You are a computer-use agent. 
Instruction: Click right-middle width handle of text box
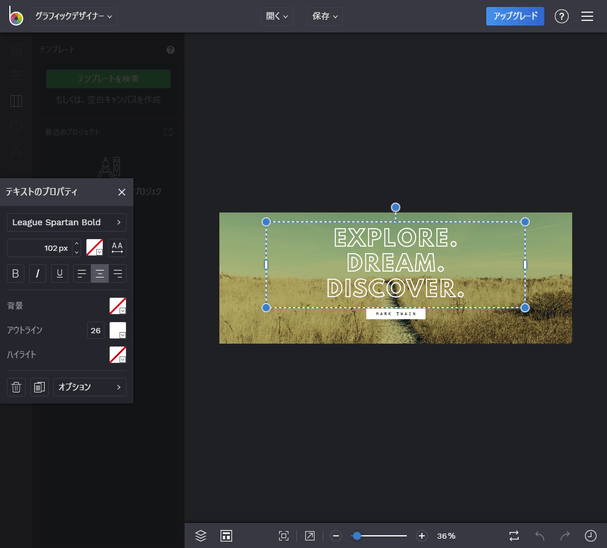525,265
